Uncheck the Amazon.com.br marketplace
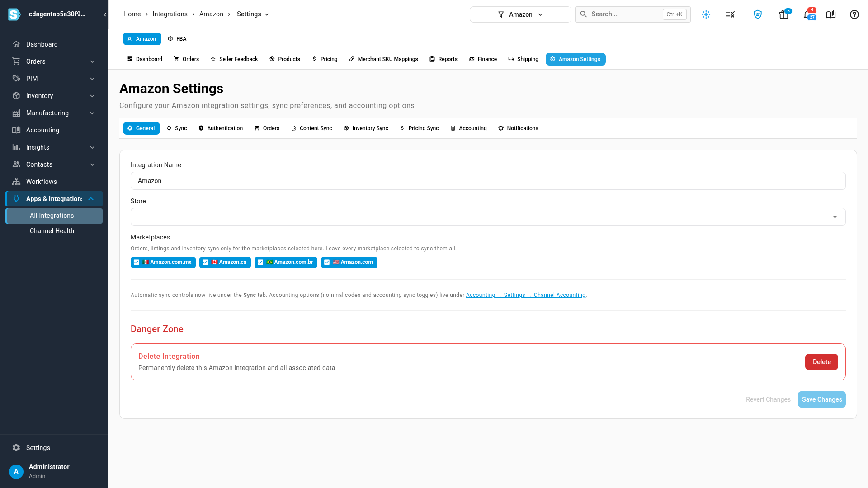The width and height of the screenshot is (868, 488). (x=260, y=263)
